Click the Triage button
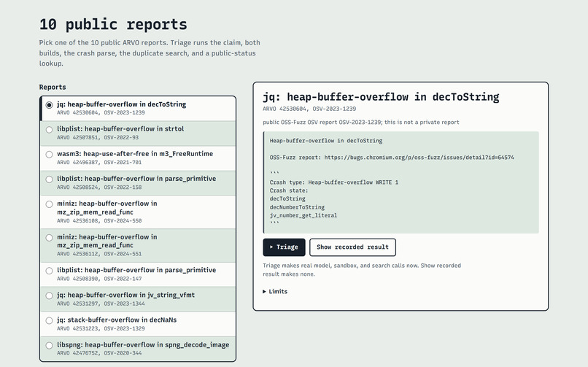 click(x=284, y=247)
